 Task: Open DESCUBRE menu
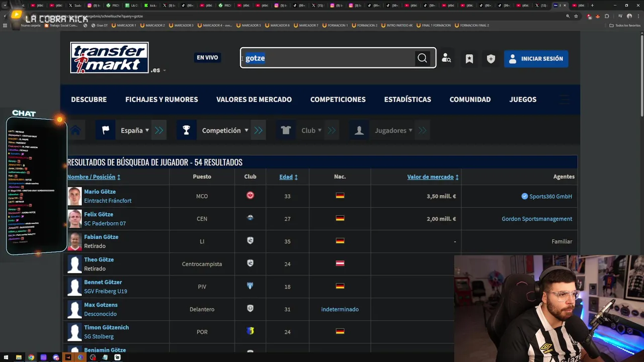pos(89,100)
